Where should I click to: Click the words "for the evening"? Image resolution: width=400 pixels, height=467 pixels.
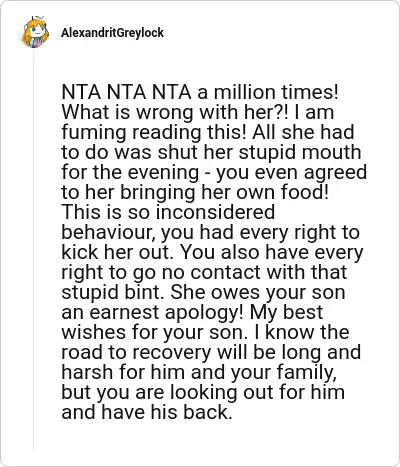(x=130, y=172)
